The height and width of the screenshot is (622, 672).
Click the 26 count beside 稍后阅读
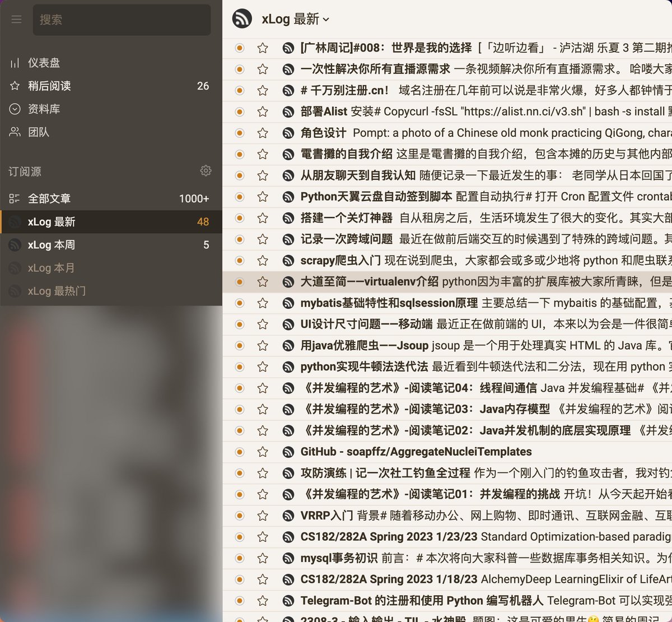[x=203, y=86]
